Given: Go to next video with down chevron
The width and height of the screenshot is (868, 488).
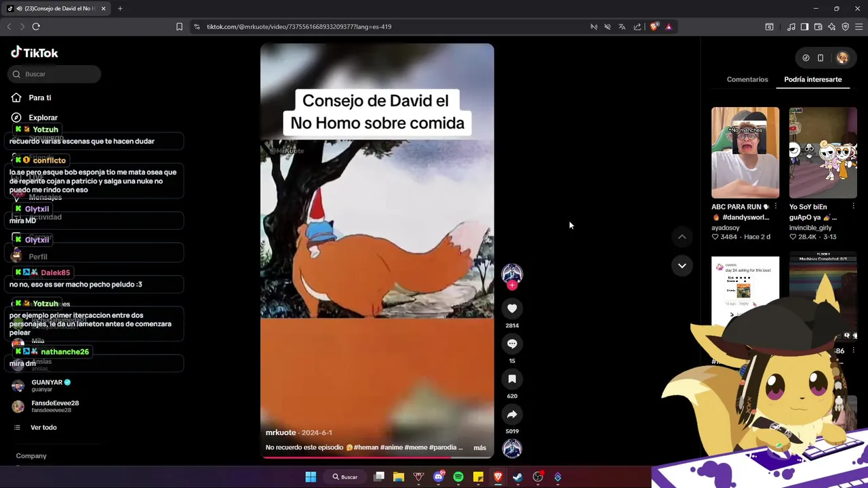Looking at the screenshot, I should tap(682, 266).
